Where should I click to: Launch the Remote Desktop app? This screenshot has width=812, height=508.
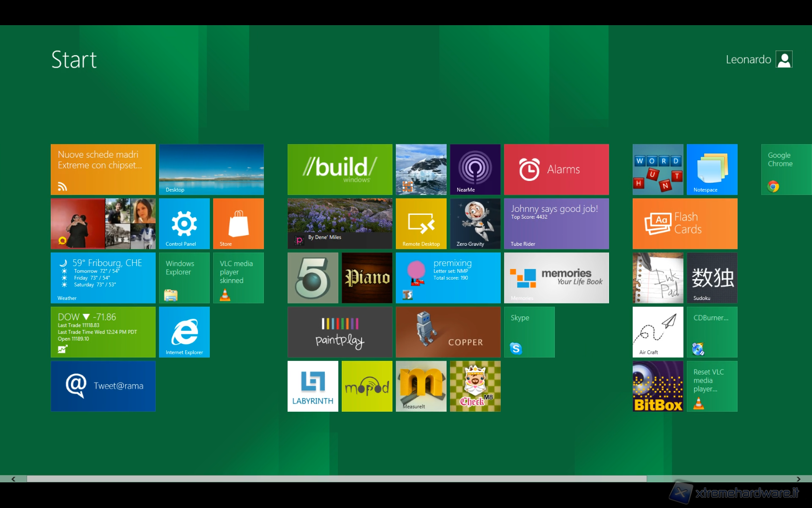[420, 224]
